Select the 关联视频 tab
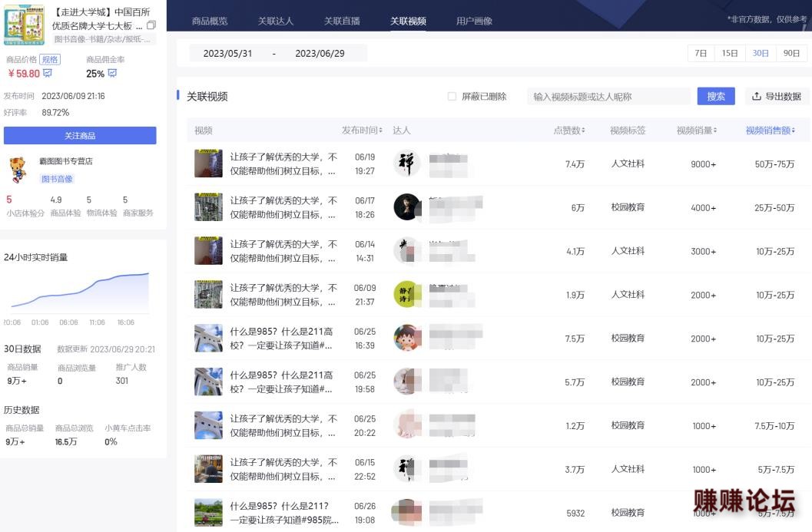 pyautogui.click(x=408, y=21)
